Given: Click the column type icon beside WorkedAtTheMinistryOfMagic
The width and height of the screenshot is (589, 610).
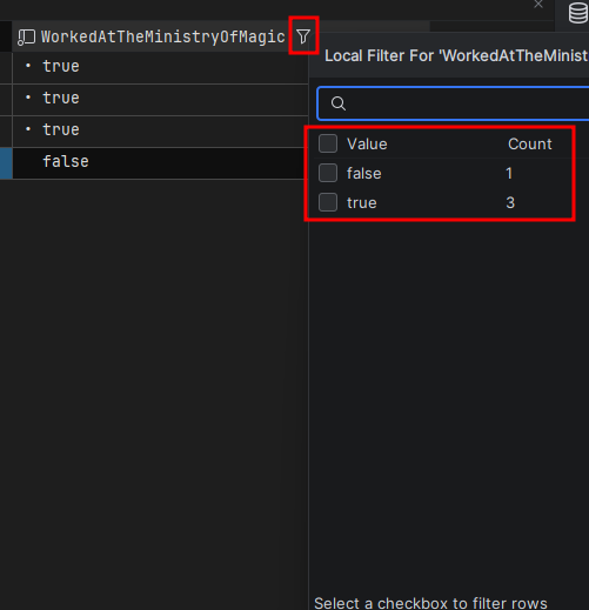Looking at the screenshot, I should (x=26, y=37).
